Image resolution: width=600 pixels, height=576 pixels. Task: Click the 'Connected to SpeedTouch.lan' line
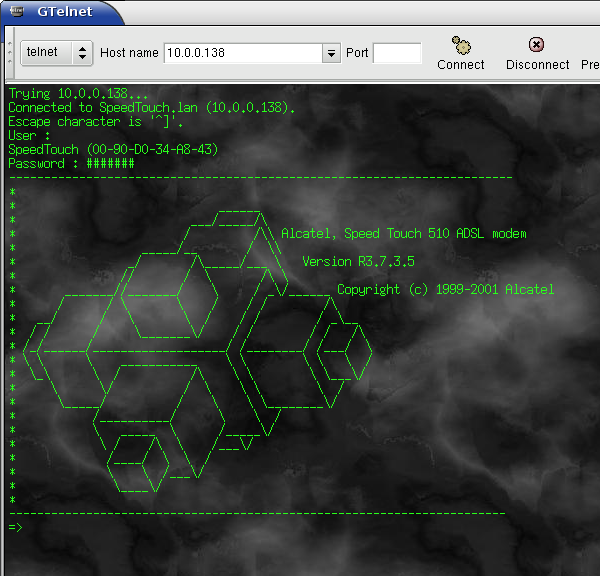[x=152, y=108]
